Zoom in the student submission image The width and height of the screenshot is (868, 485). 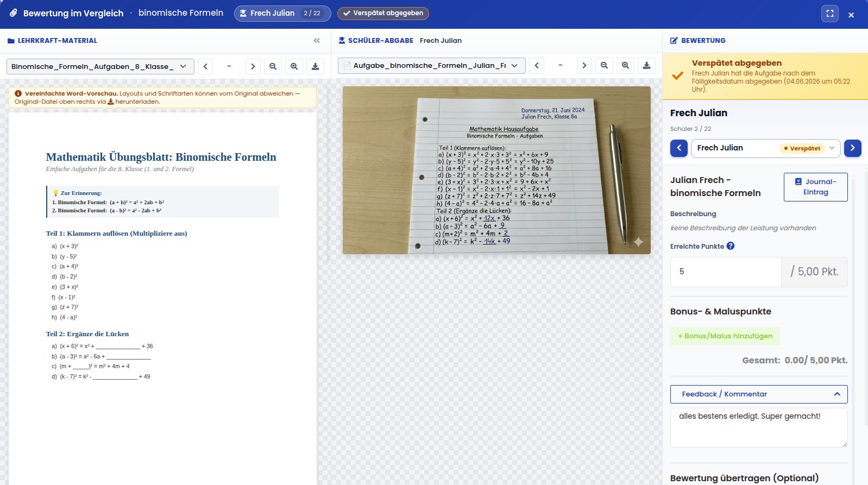(x=625, y=65)
